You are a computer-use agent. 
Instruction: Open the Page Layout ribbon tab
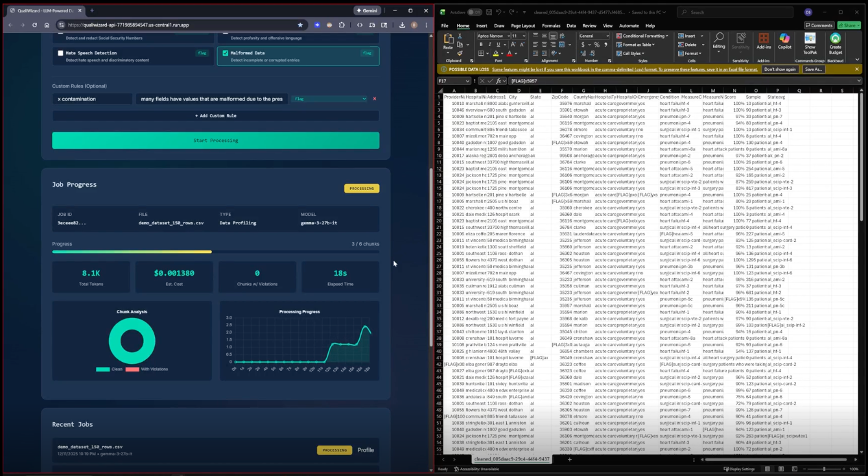pos(522,26)
